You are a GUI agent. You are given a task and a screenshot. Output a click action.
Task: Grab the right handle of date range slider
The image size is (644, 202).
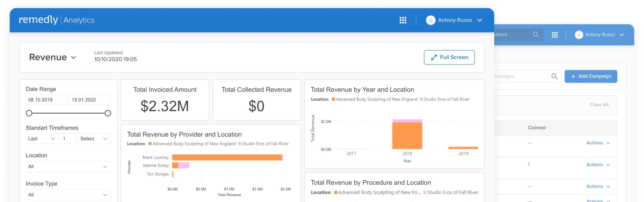tap(108, 113)
